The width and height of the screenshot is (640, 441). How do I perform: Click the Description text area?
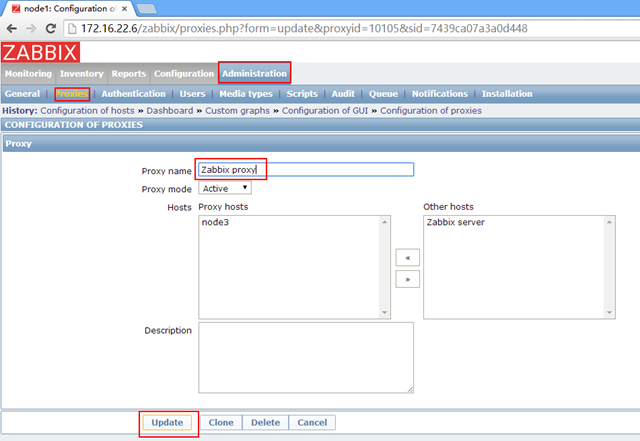(x=306, y=358)
